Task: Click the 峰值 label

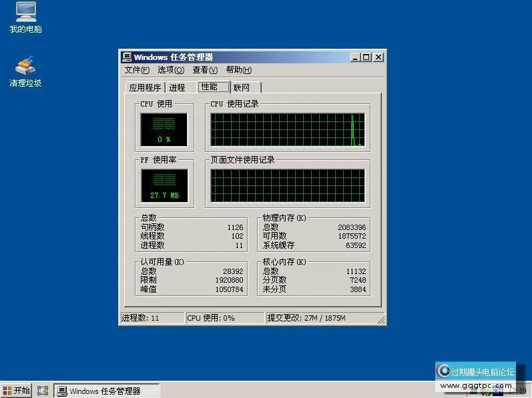Action: [149, 289]
